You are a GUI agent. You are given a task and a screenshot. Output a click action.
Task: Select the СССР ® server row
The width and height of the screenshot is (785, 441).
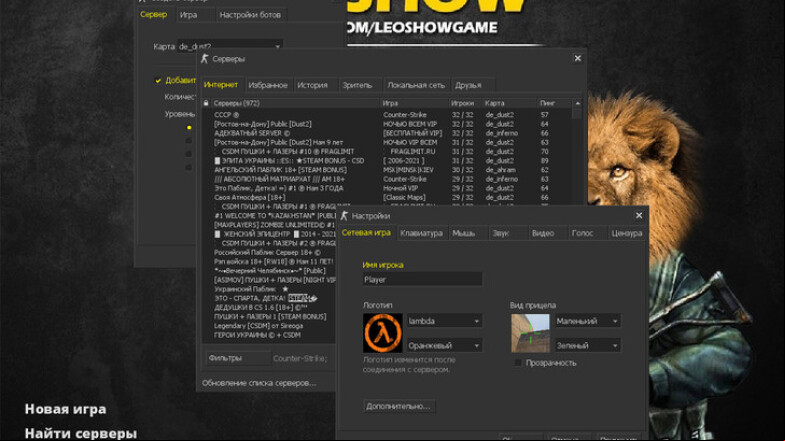pos(385,115)
